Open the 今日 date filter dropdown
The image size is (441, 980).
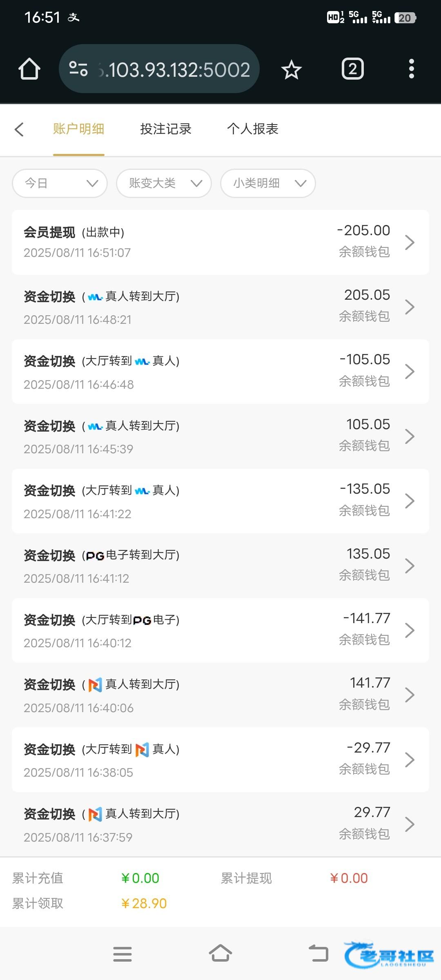[x=60, y=183]
